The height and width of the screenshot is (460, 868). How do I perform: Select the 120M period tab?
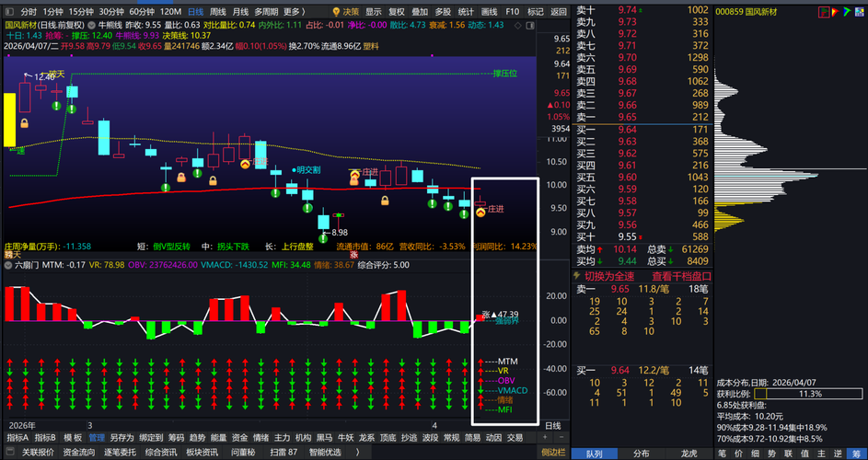[170, 12]
